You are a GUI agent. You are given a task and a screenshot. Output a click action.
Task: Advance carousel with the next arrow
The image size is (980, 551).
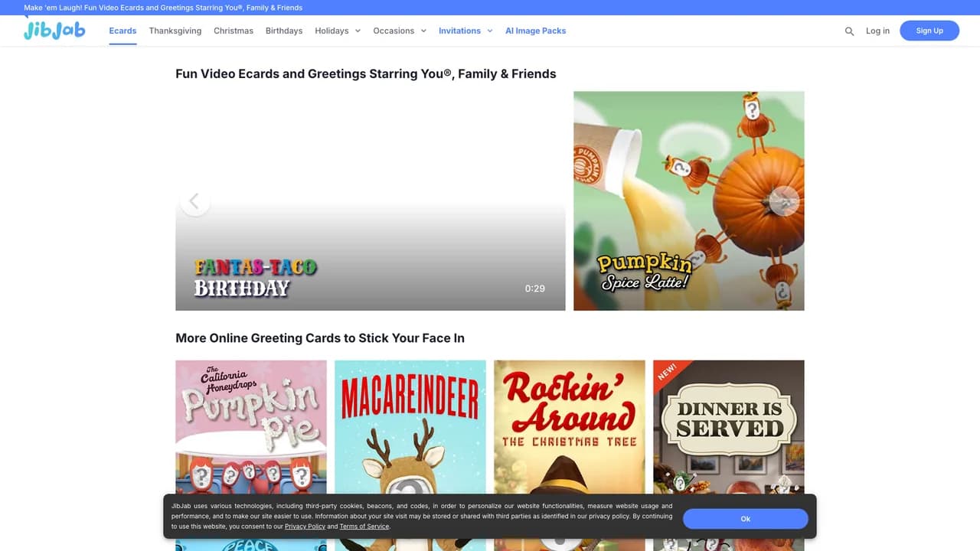784,201
